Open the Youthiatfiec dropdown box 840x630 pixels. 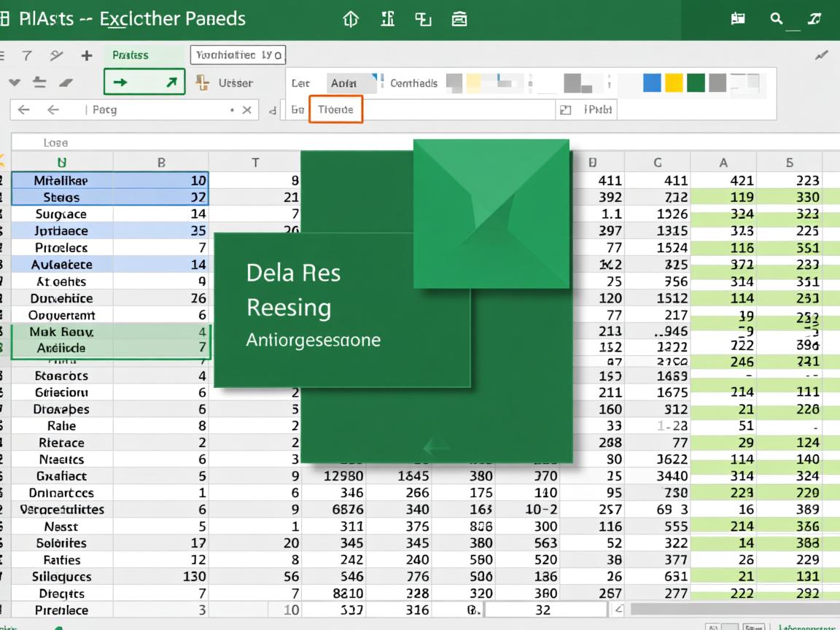[238, 55]
